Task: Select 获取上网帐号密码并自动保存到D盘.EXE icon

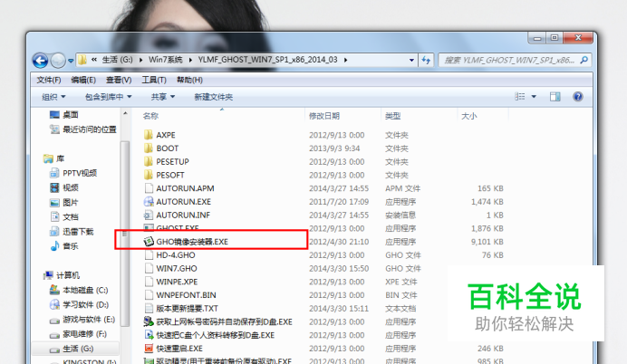Action: [x=149, y=321]
